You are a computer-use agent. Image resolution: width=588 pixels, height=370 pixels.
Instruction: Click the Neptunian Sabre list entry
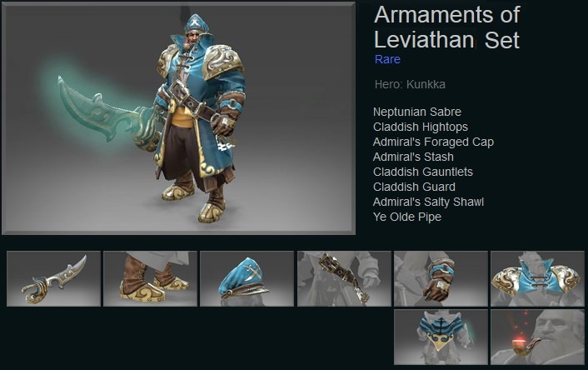pyautogui.click(x=417, y=112)
